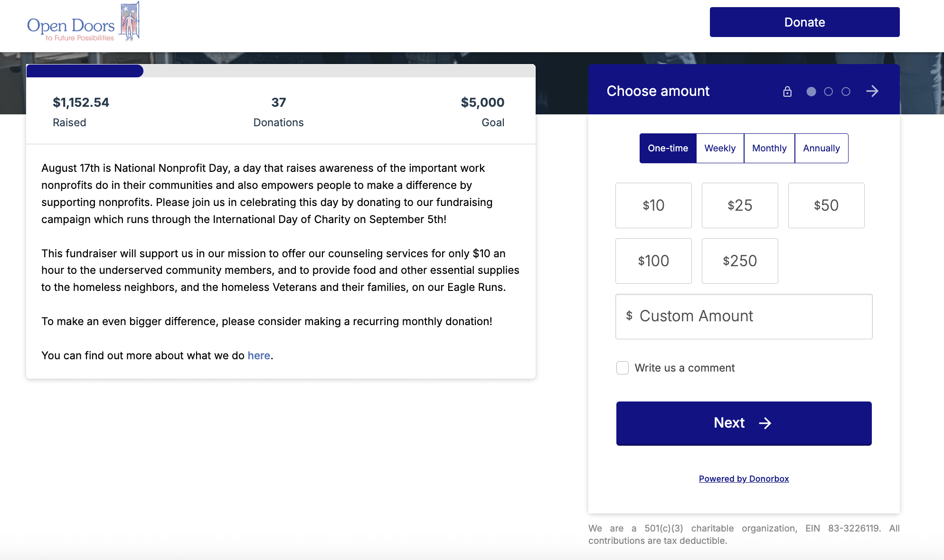Click the Donate button in the header

click(x=804, y=22)
